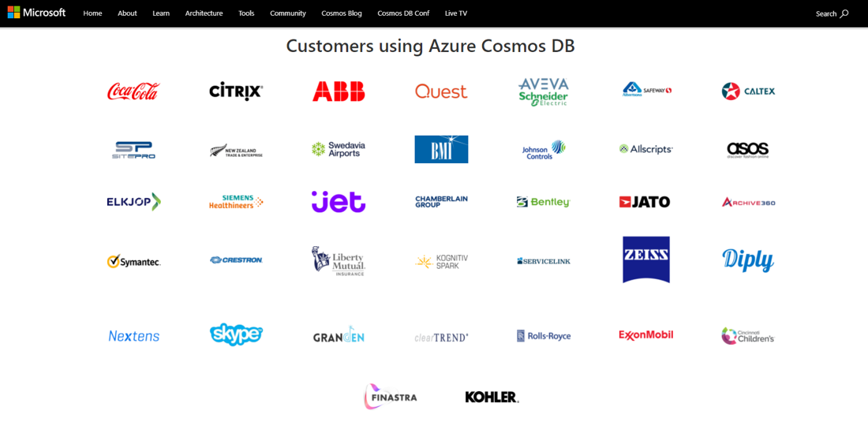Click the Search text in header
This screenshot has height=433, width=868.
[x=826, y=14]
